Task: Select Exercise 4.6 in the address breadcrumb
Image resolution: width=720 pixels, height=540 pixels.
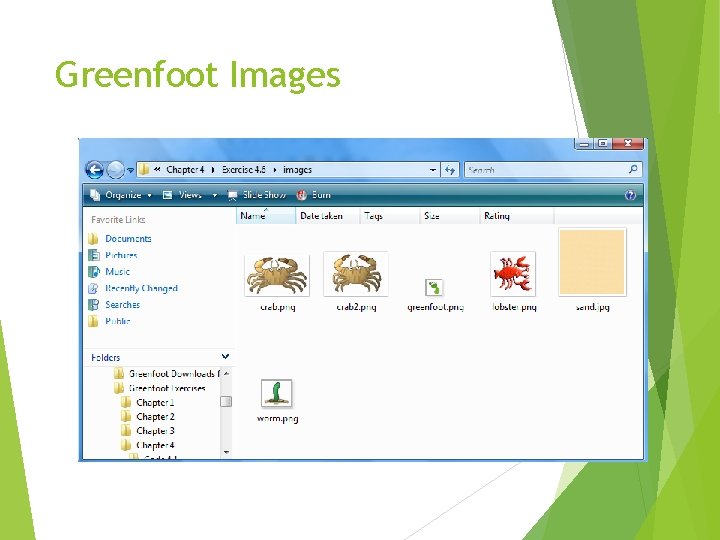Action: pyautogui.click(x=244, y=169)
